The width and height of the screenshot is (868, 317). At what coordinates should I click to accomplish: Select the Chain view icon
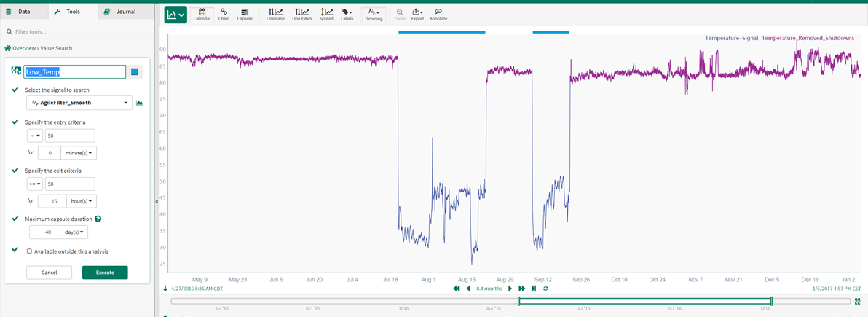pos(224,14)
